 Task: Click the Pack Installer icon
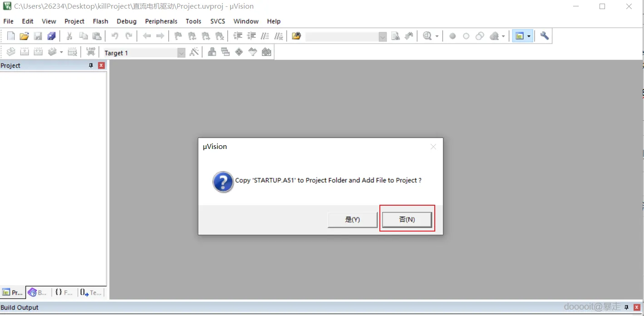coord(266,52)
